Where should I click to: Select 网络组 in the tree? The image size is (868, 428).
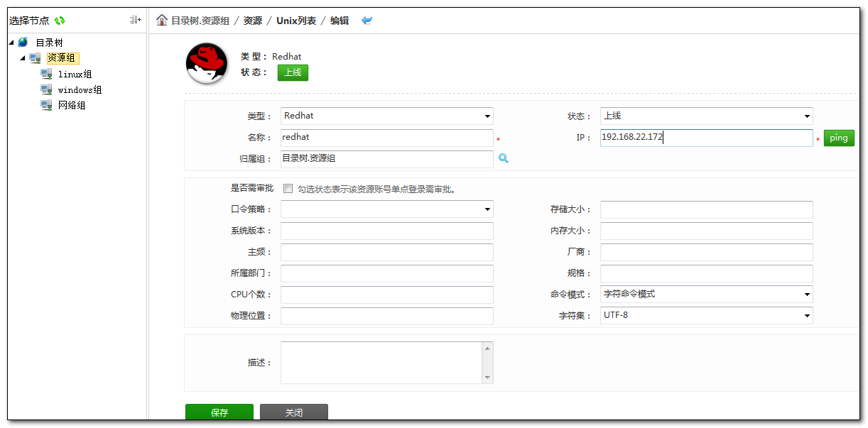(72, 106)
